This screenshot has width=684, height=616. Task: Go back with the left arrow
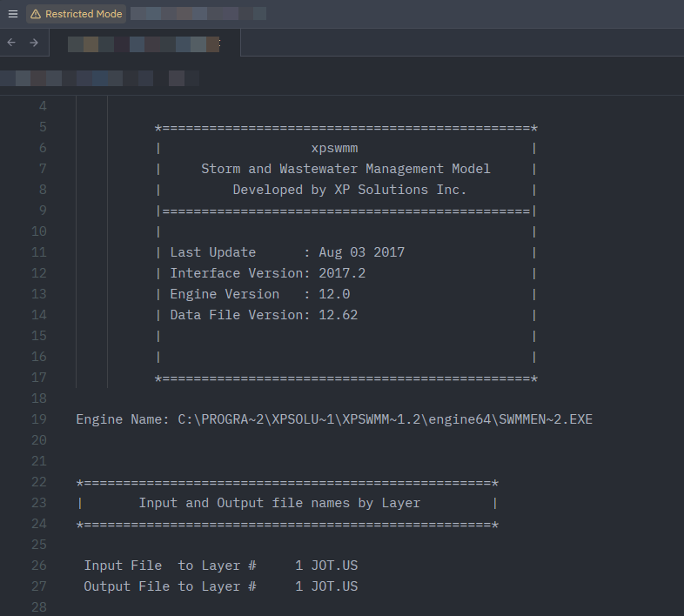(11, 43)
